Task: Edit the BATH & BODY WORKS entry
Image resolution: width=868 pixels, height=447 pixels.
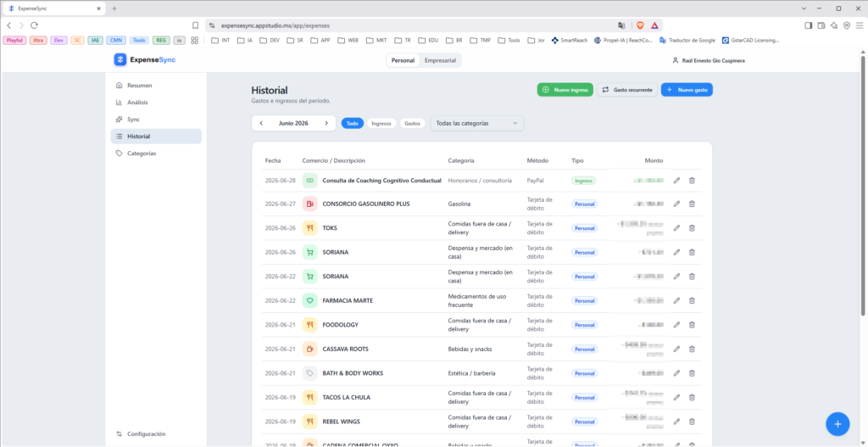Action: 676,372
